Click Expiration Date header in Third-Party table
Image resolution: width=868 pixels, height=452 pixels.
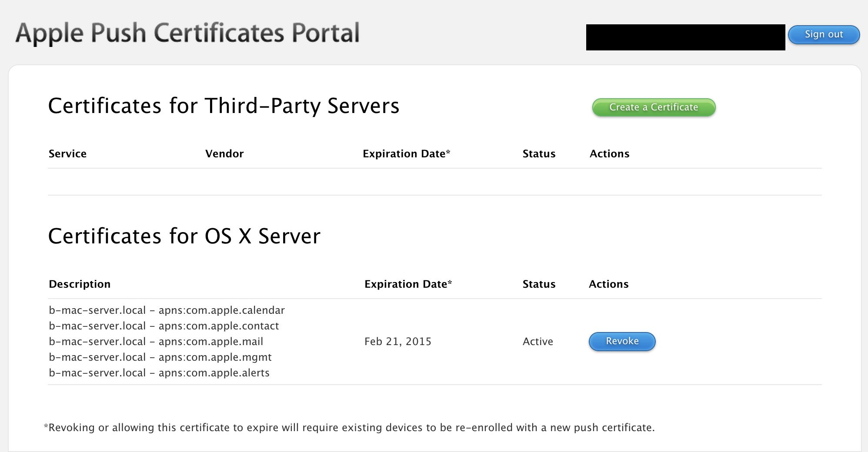406,154
